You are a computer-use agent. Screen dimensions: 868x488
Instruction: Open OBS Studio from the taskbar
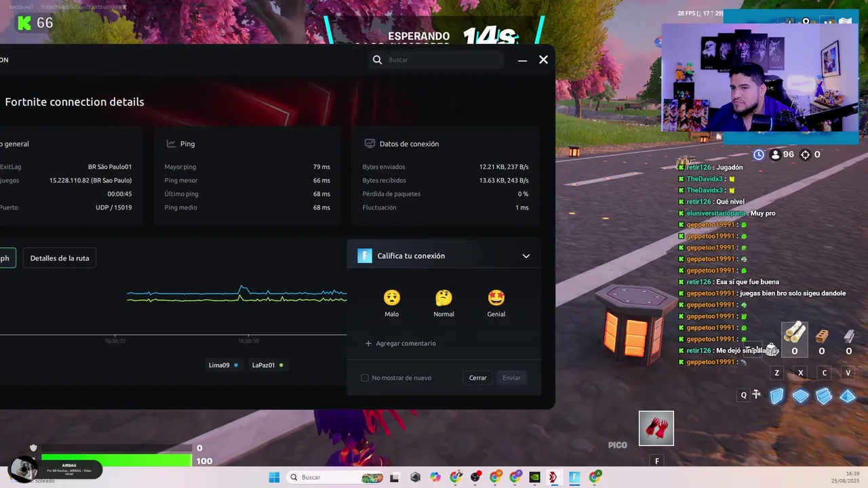pyautogui.click(x=476, y=477)
